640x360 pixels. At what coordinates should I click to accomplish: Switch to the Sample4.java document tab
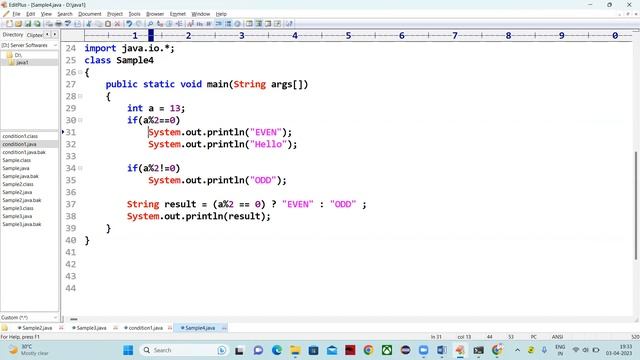(x=200, y=328)
